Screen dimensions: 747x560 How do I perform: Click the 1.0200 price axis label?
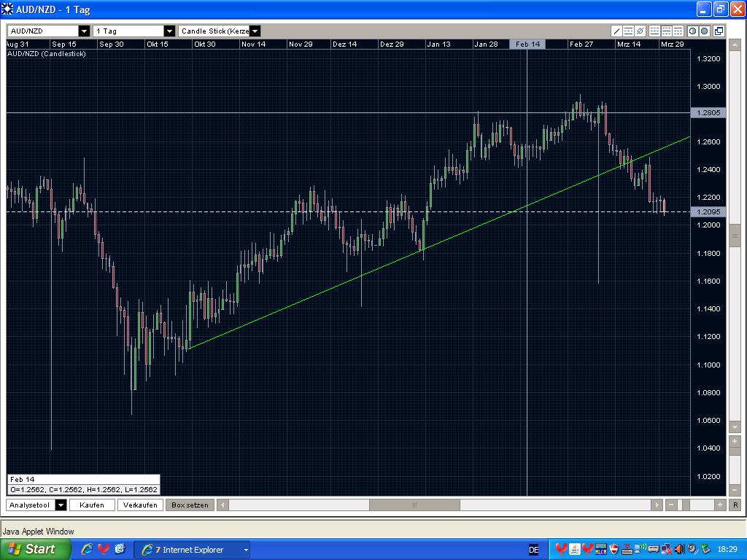point(708,476)
